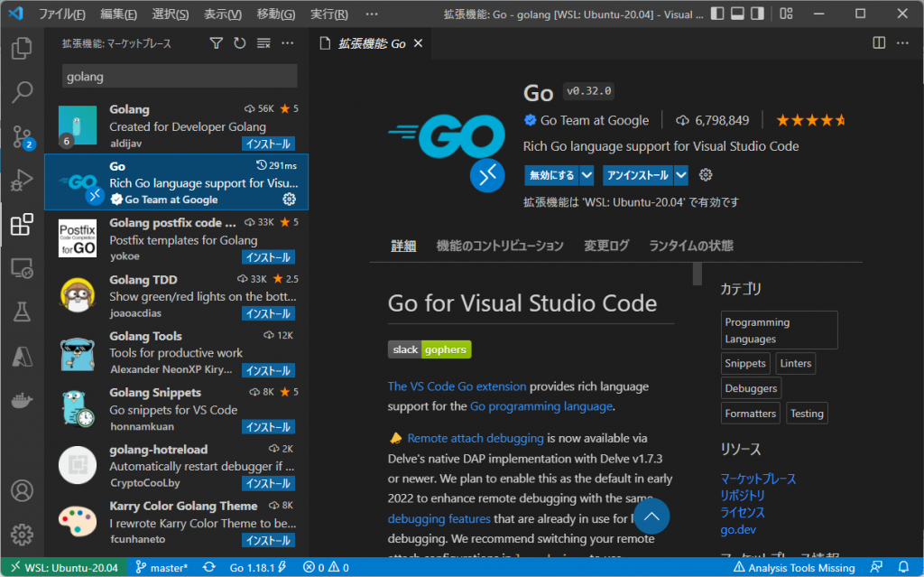Open the ファイル(F) menu
This screenshot has width=924, height=577.
pos(62,14)
